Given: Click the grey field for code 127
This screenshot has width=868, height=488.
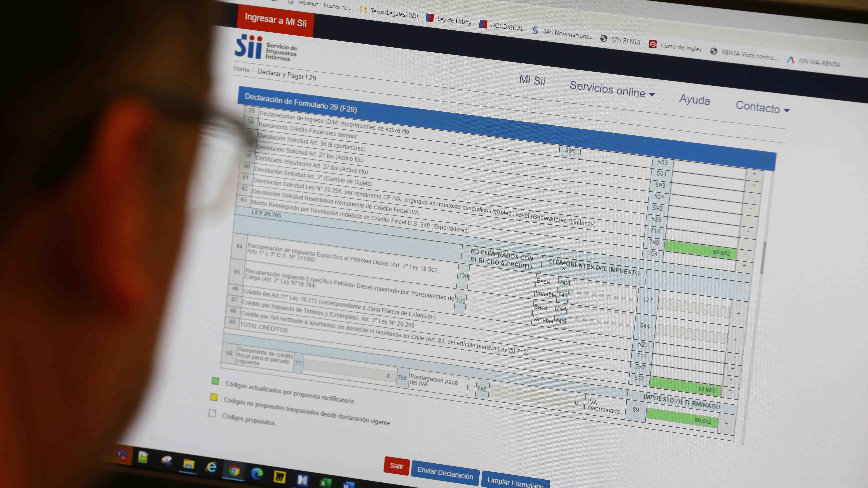Looking at the screenshot, I should 694,308.
